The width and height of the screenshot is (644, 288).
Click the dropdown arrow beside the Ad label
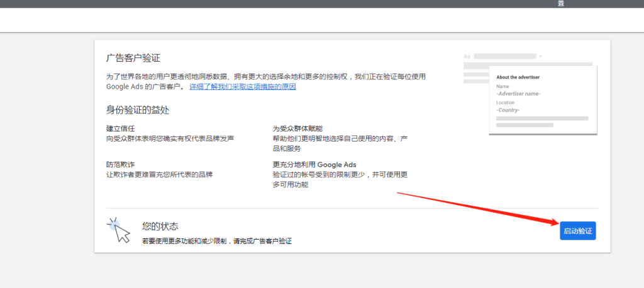click(540, 57)
